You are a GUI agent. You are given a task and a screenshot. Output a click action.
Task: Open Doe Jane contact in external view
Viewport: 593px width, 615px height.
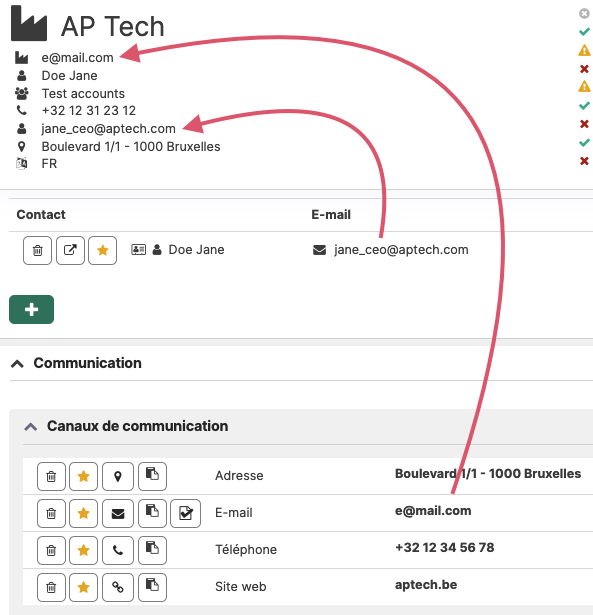(70, 250)
